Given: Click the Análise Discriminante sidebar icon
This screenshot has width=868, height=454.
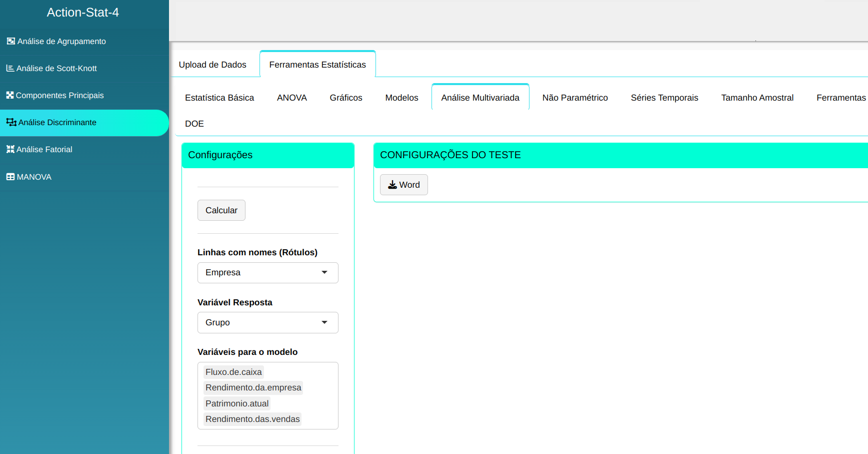Looking at the screenshot, I should point(11,122).
